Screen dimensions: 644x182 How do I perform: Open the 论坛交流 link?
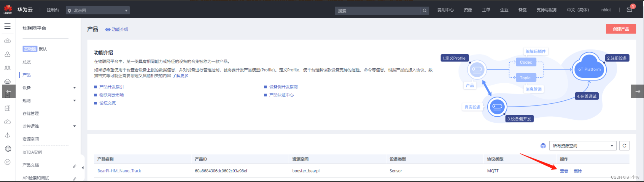[107, 103]
